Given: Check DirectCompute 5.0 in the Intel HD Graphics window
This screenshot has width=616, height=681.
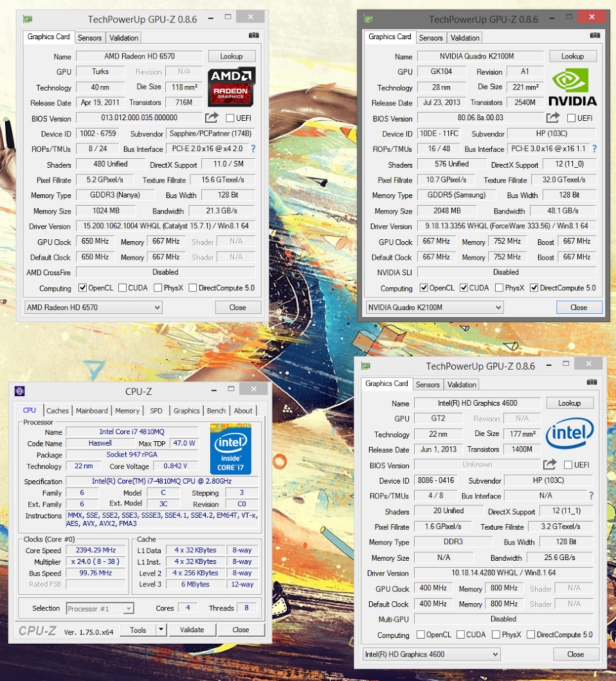Looking at the screenshot, I should coord(531,635).
